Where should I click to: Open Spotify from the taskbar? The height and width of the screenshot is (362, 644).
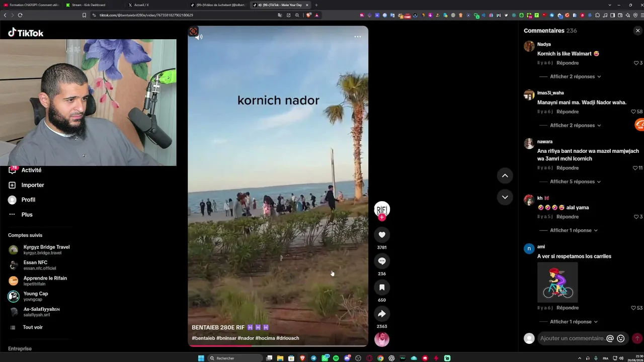click(x=336, y=358)
